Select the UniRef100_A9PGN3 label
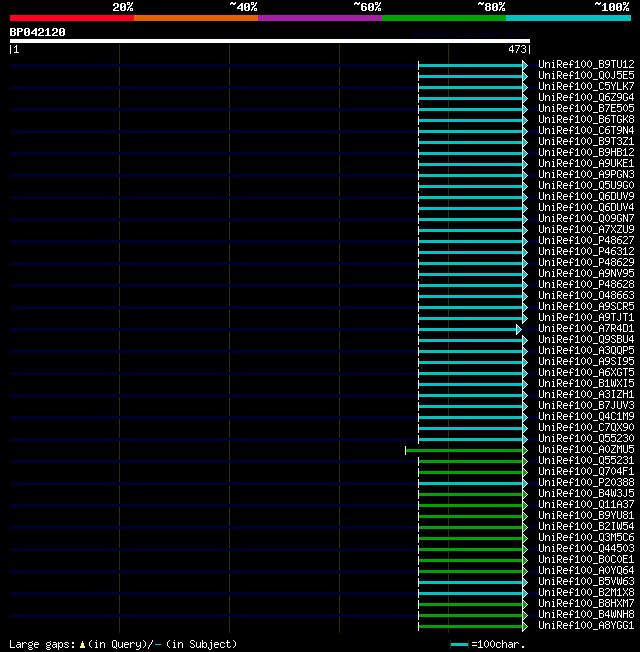The image size is (640, 652). pyautogui.click(x=586, y=174)
